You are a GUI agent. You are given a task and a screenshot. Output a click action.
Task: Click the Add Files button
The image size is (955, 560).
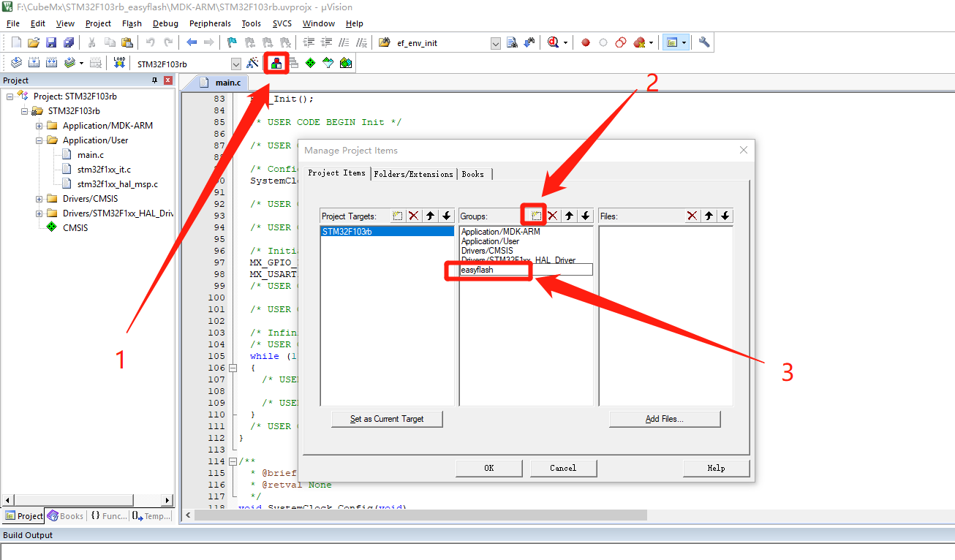[x=664, y=419]
